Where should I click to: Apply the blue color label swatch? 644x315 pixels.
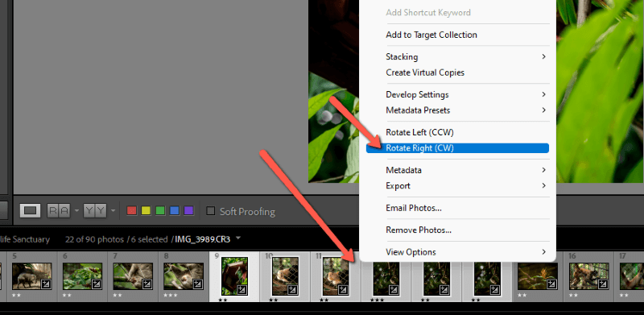[x=175, y=211]
